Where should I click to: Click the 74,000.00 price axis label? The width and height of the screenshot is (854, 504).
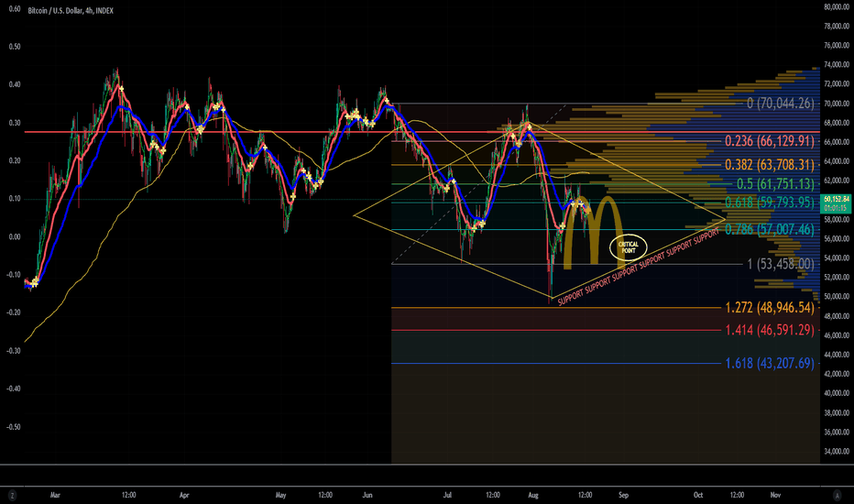click(x=837, y=64)
